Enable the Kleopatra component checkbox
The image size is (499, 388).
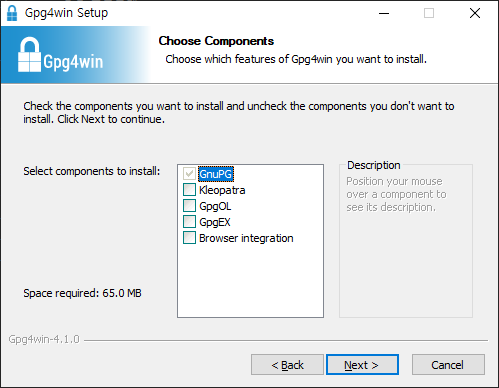189,190
